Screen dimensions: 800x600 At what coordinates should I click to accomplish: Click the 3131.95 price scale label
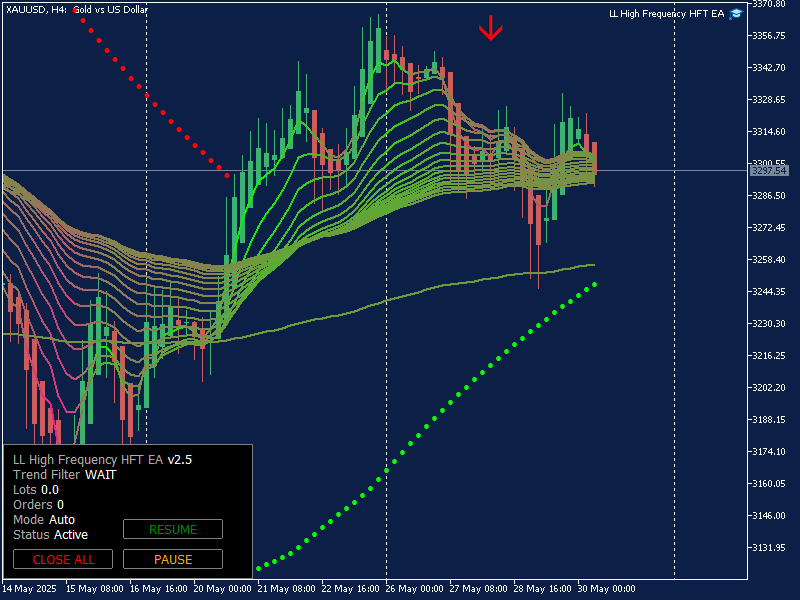point(769,547)
